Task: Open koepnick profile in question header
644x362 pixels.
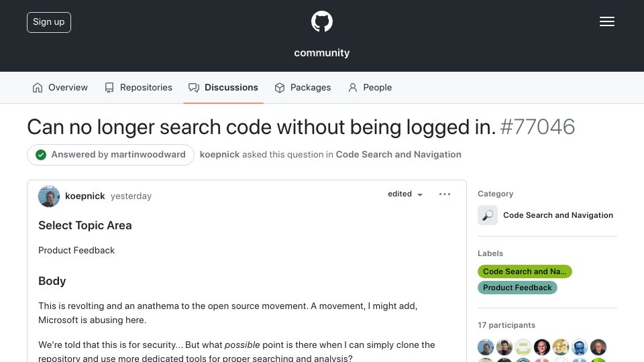Action: [219, 155]
